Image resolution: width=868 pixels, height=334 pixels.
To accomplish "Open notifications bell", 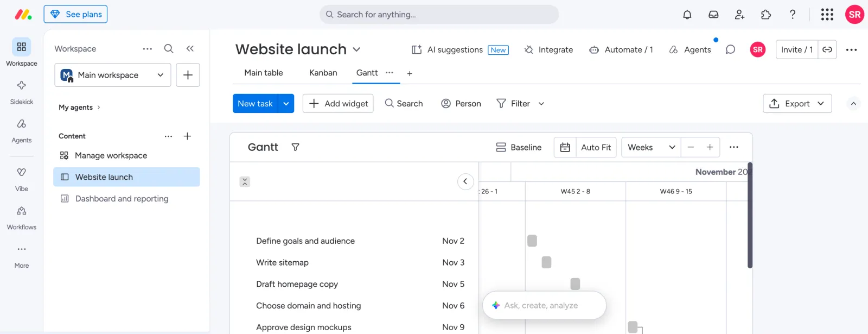I will coord(687,15).
